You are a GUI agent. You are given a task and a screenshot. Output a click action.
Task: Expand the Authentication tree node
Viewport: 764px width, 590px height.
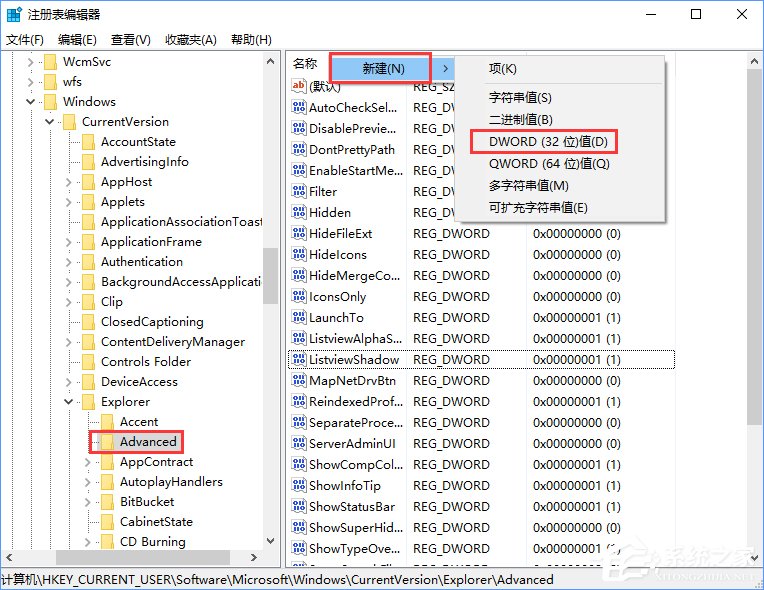click(x=68, y=262)
